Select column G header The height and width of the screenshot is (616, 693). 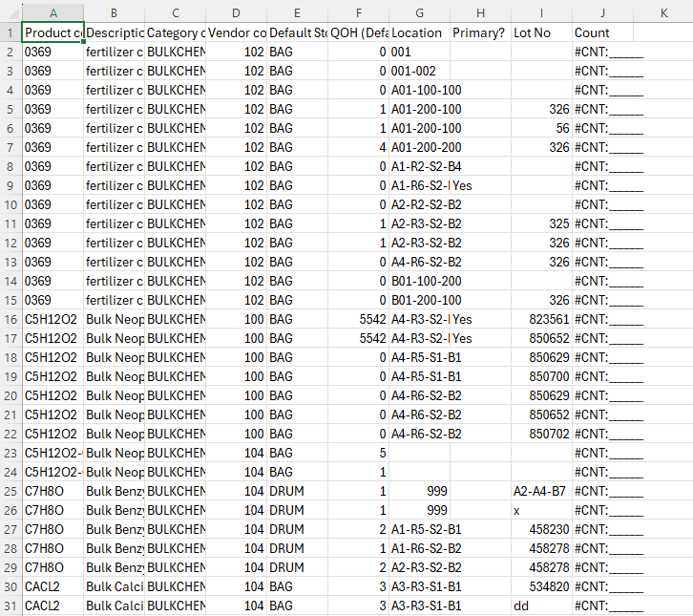tap(419, 13)
